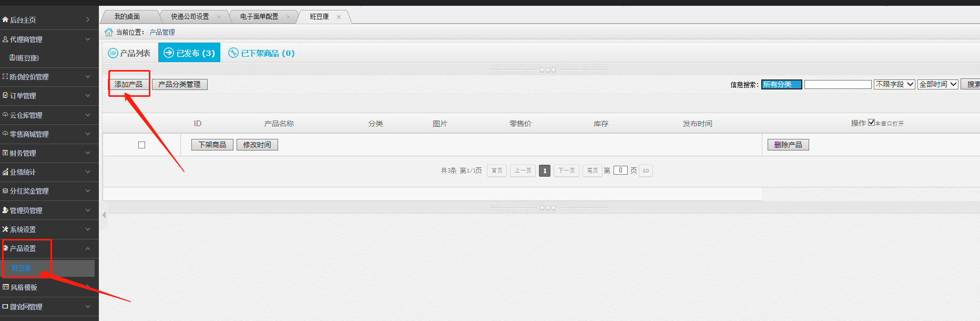Click the 分类 column header
The height and width of the screenshot is (321, 980).
[376, 124]
